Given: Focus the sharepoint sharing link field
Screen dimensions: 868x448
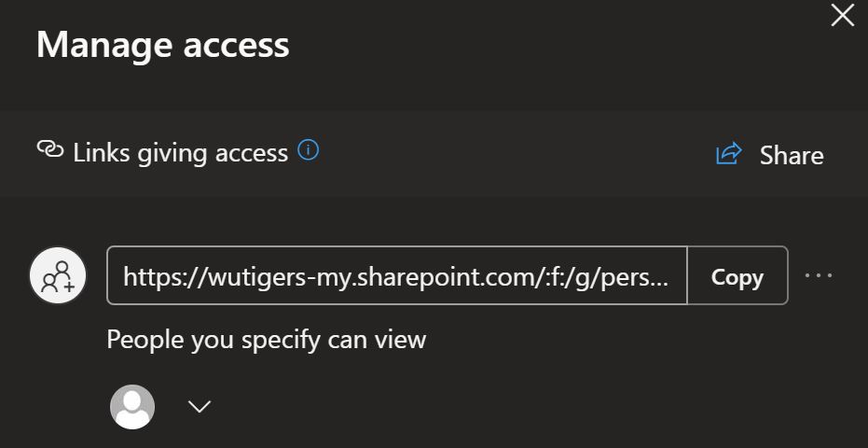Looking at the screenshot, I should tap(396, 275).
